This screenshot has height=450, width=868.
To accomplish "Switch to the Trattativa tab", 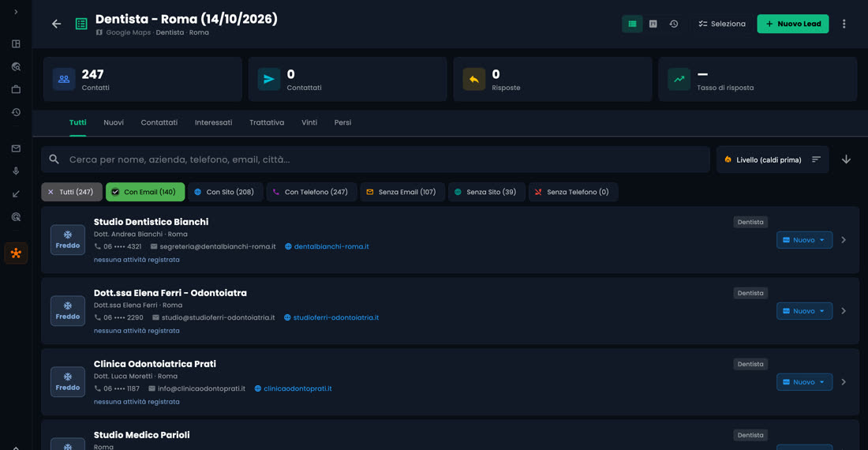I will click(x=267, y=122).
